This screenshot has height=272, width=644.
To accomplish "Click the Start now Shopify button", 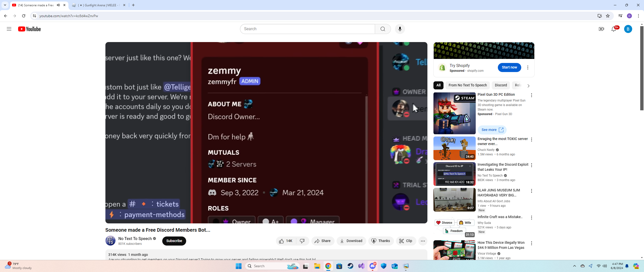I will tap(509, 67).
